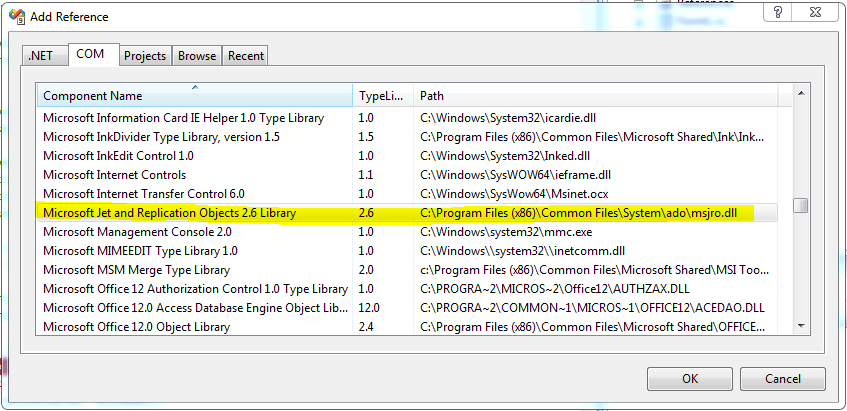Sort by Component Name column header

194,96
